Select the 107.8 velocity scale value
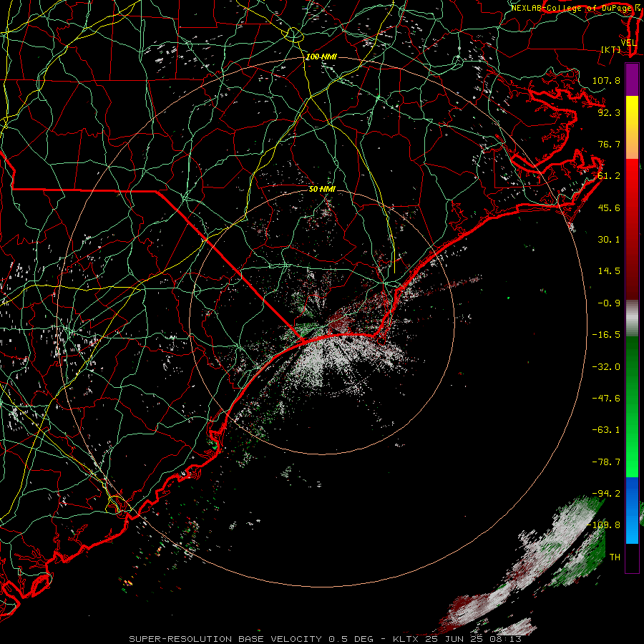Viewport: 644px width, 644px height. 606,80
